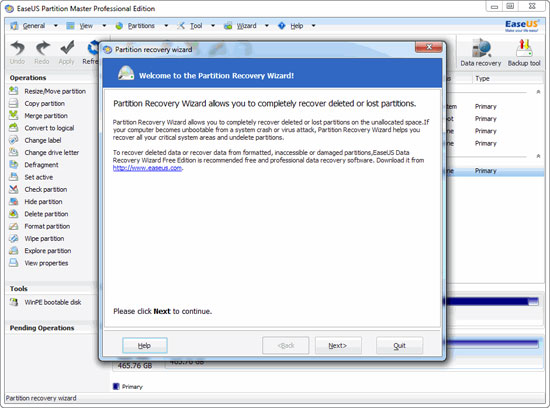Click the Help button in wizard
This screenshot has height=408, width=550.
(145, 346)
